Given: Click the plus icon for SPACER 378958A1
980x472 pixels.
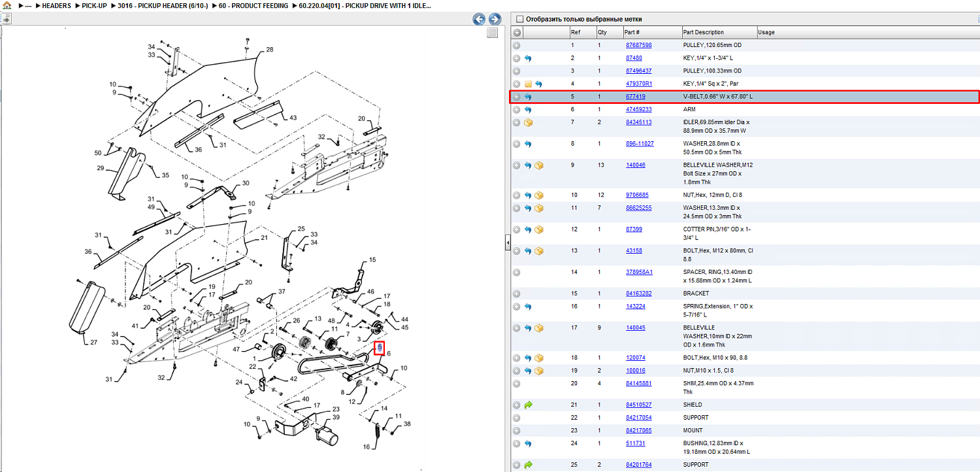Looking at the screenshot, I should point(516,272).
